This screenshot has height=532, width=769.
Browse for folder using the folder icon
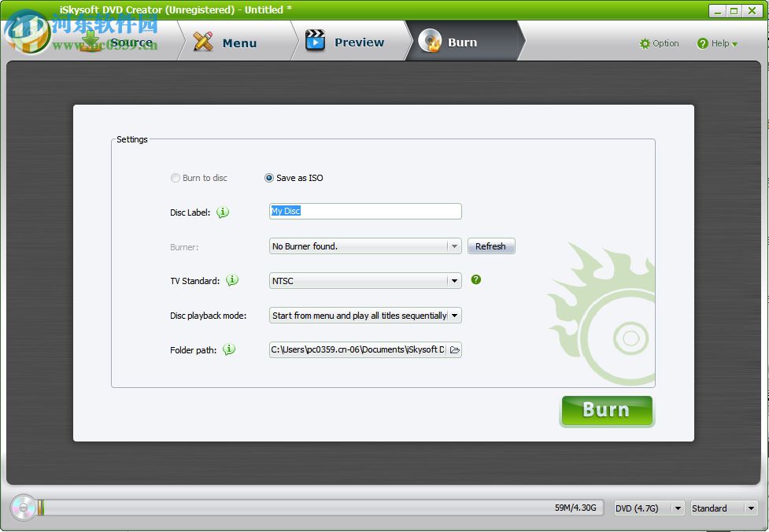tap(455, 349)
